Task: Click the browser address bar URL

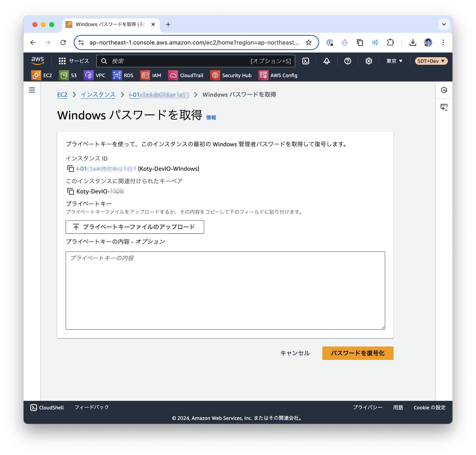Action: tap(194, 42)
